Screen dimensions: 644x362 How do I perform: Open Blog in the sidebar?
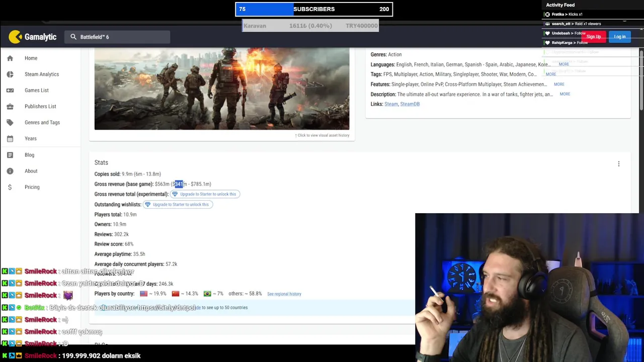click(30, 155)
